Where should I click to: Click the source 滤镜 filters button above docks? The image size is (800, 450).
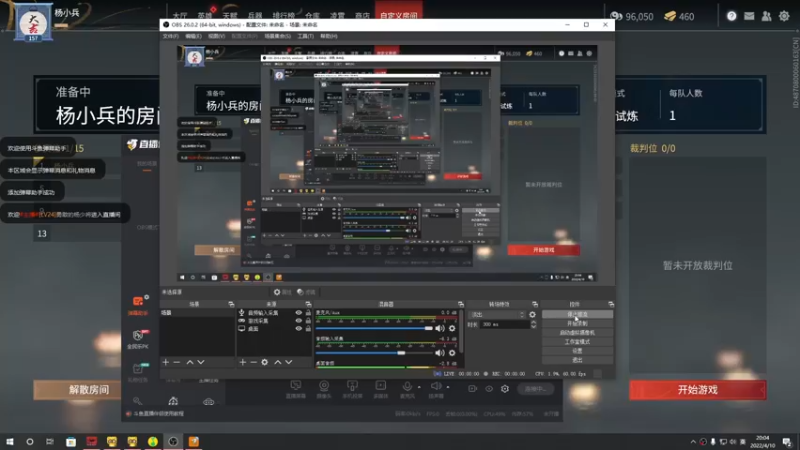(x=306, y=292)
